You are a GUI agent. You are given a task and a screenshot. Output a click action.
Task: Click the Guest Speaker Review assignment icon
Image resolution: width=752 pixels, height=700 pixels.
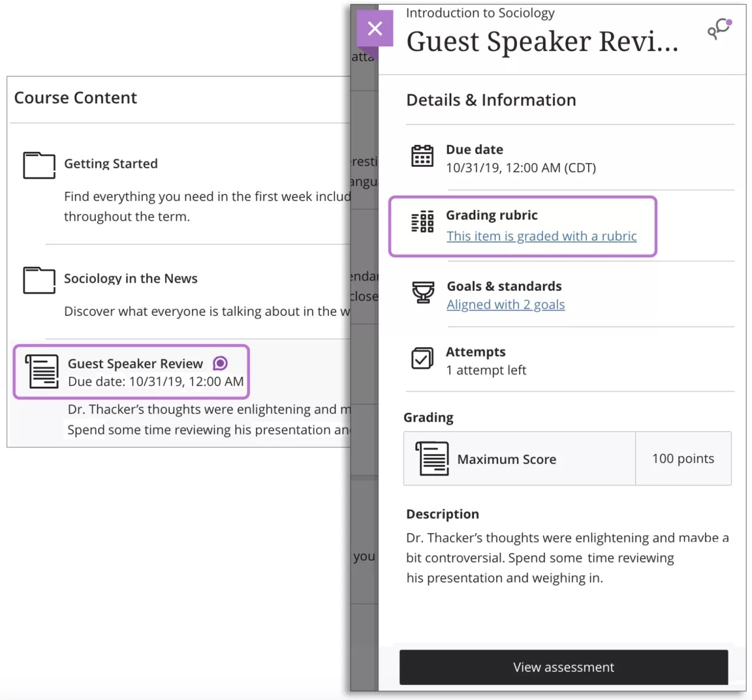point(42,371)
